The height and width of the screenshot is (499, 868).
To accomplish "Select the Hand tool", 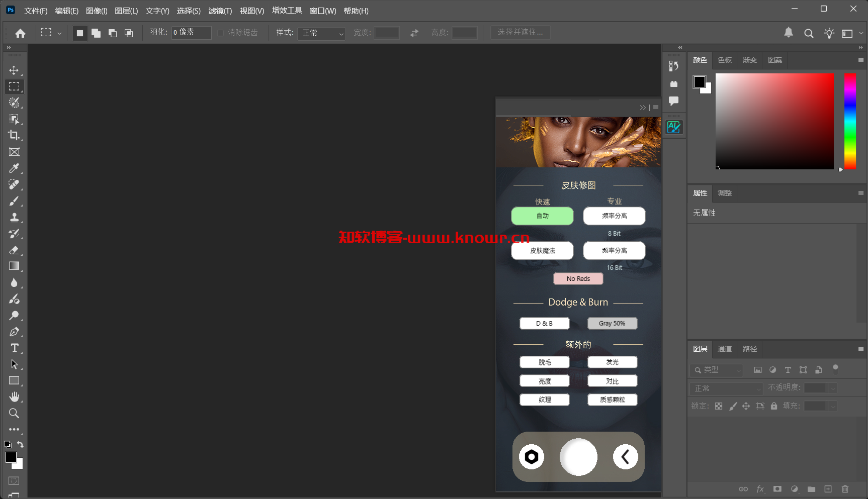I will click(14, 397).
